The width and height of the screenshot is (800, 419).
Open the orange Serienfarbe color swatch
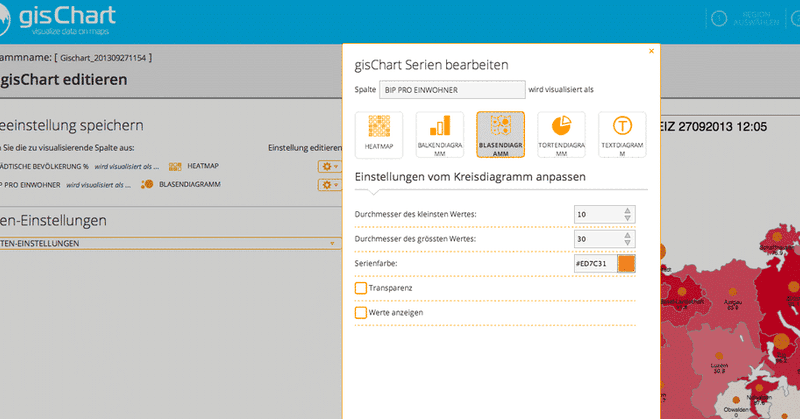point(627,263)
